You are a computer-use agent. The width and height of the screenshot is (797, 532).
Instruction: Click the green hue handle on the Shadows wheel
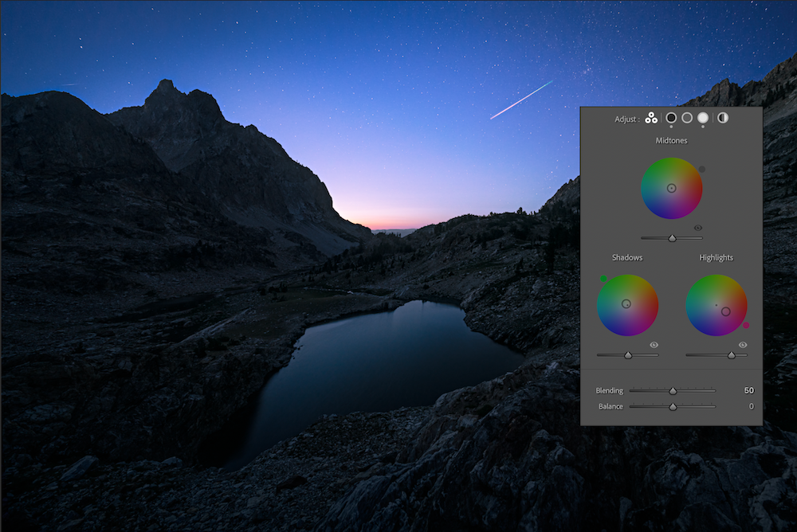603,279
